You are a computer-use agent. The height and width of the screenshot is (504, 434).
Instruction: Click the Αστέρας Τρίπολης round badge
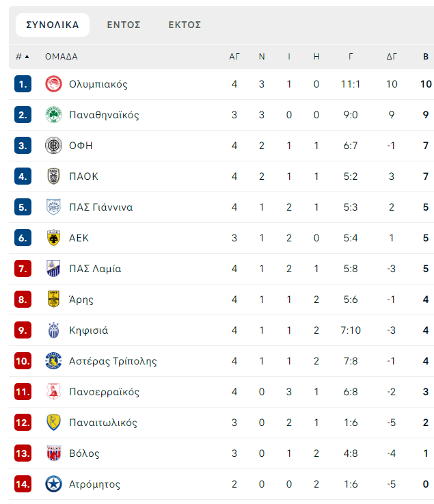(x=53, y=361)
